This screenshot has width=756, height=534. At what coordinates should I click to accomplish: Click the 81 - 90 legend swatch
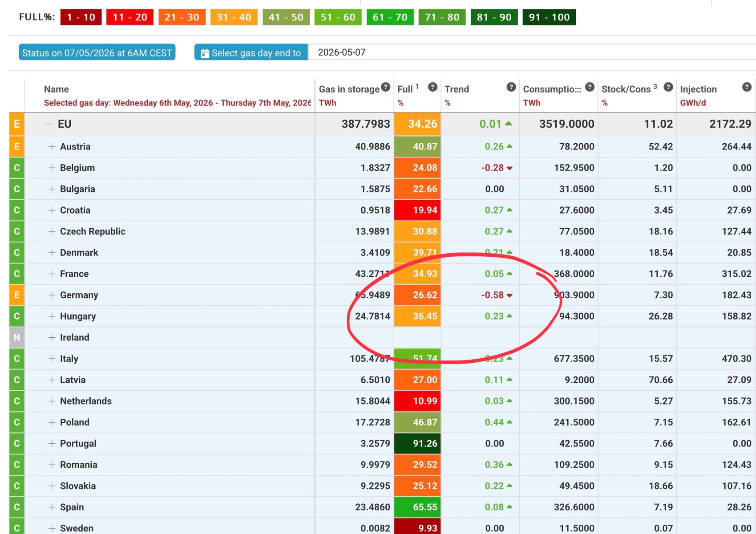tap(494, 17)
